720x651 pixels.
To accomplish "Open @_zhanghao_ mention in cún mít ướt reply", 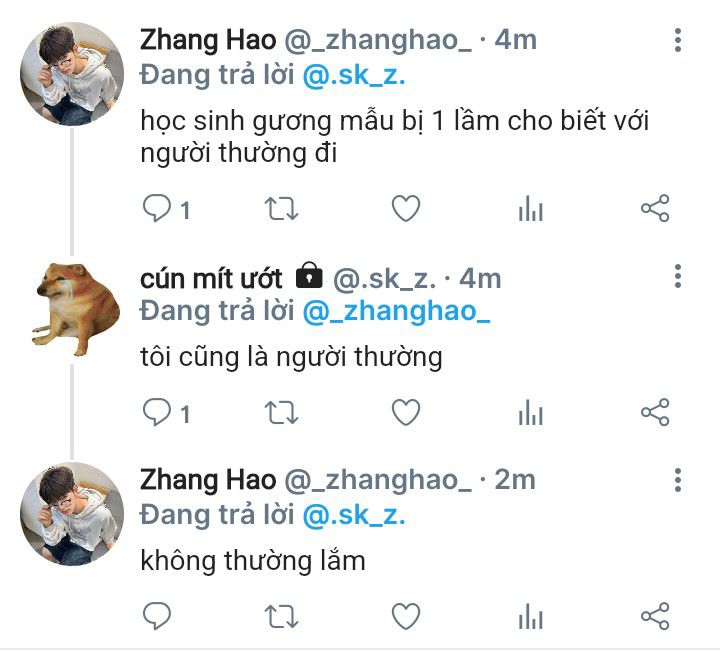I will click(396, 311).
